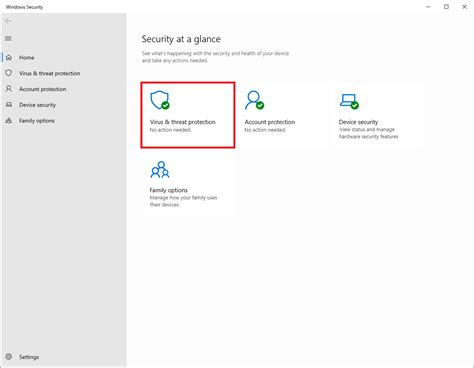Click the 'See what's happening with the security' description
The image size is (474, 368).
click(x=215, y=57)
